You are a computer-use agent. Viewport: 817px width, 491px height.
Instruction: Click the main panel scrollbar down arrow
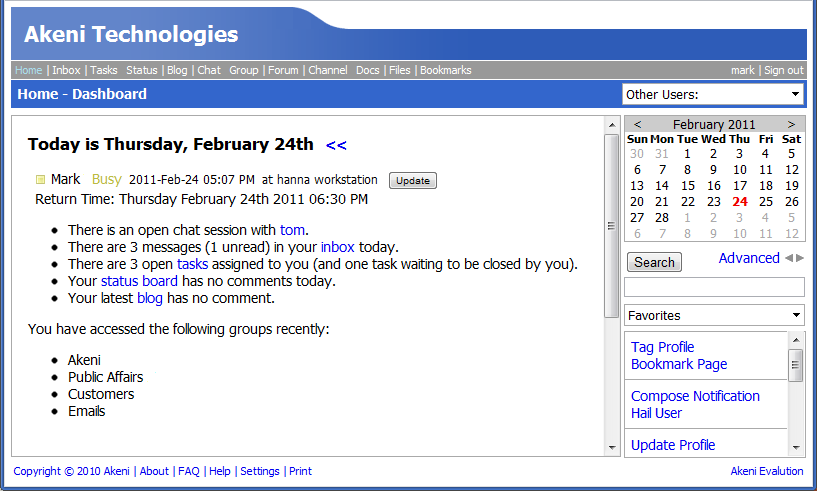click(612, 448)
